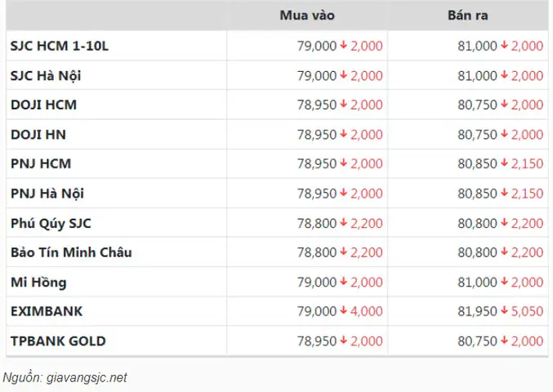Select the EXIMBANK row label
553x392 pixels.
[x=47, y=311]
